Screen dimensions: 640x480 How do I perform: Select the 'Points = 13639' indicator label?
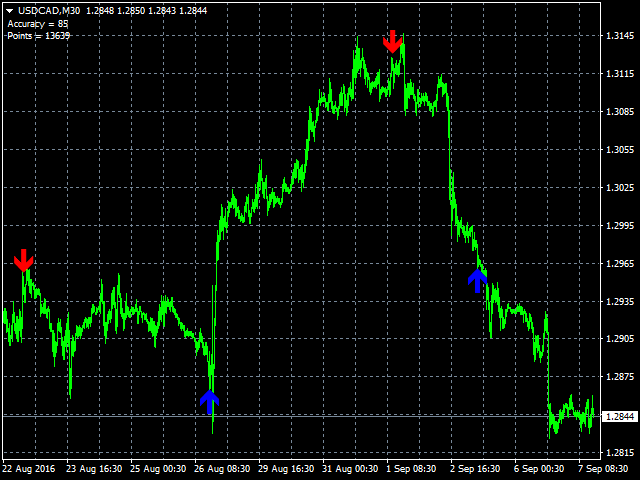39,36
